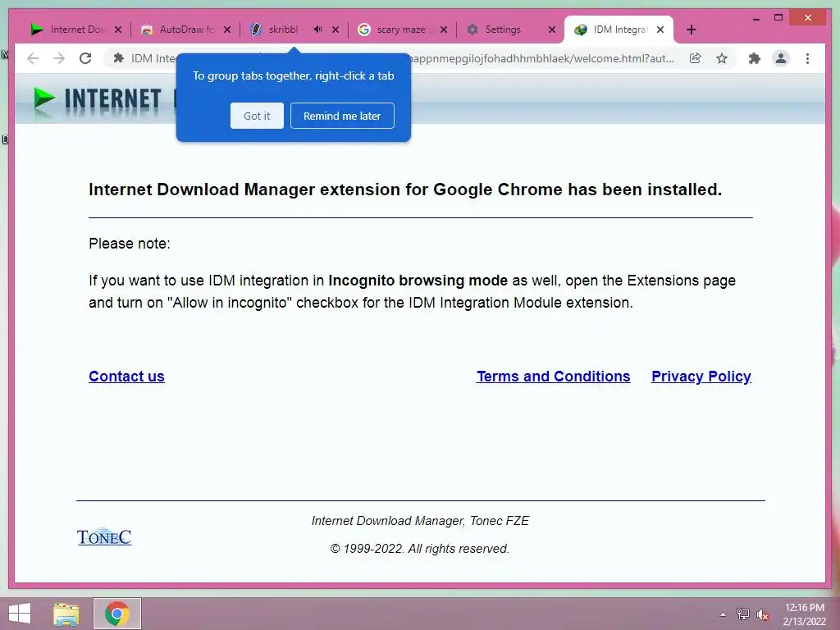Close the IDM Integration tab

(660, 30)
